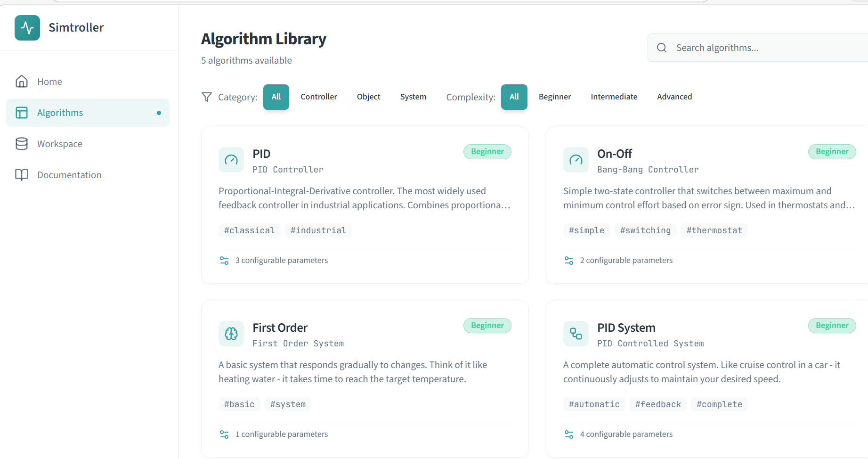Image resolution: width=868 pixels, height=459 pixels.
Task: Choose the Intermediate complexity filter
Action: pos(614,97)
